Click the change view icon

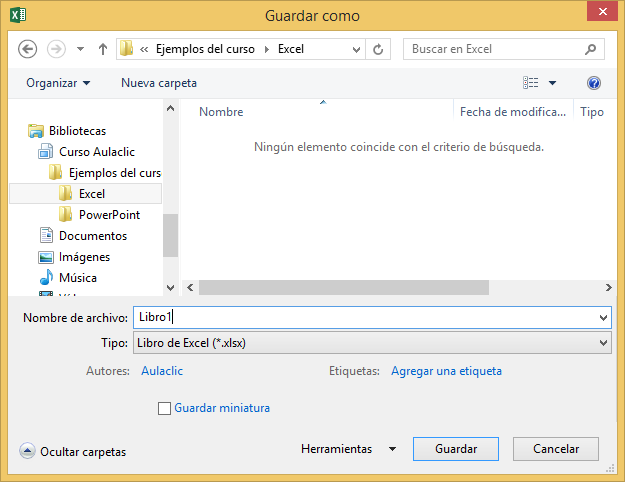click(x=531, y=83)
